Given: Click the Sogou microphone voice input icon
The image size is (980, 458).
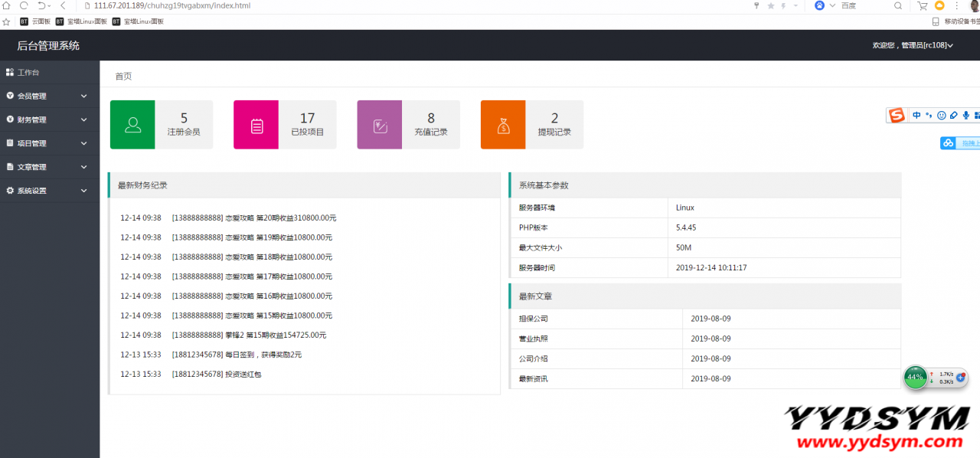Looking at the screenshot, I should [966, 116].
